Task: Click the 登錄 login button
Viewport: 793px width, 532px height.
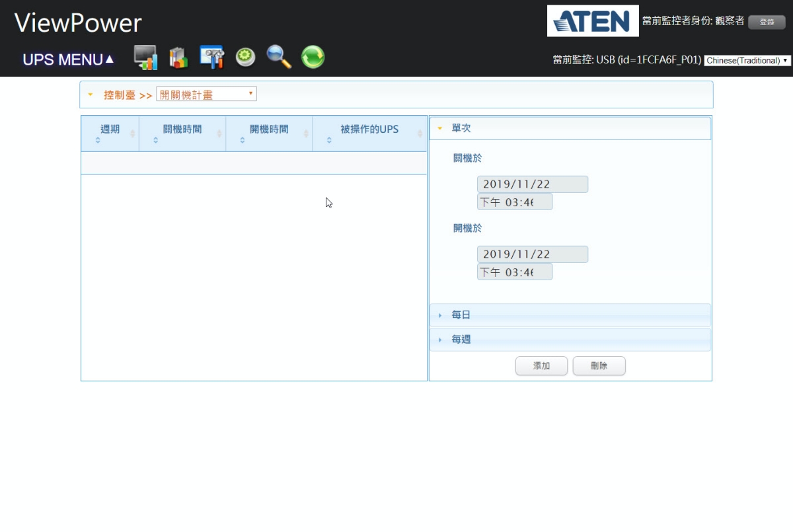Action: coord(767,22)
